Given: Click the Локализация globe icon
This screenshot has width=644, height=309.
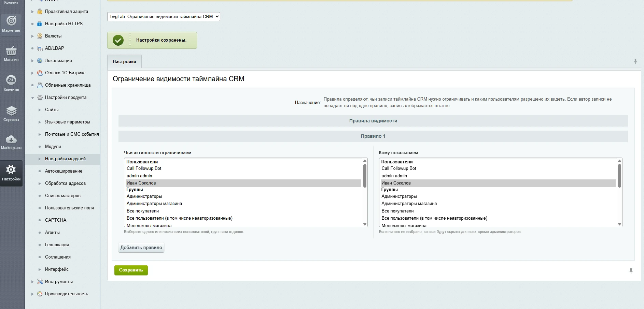Looking at the screenshot, I should pyautogui.click(x=40, y=60).
